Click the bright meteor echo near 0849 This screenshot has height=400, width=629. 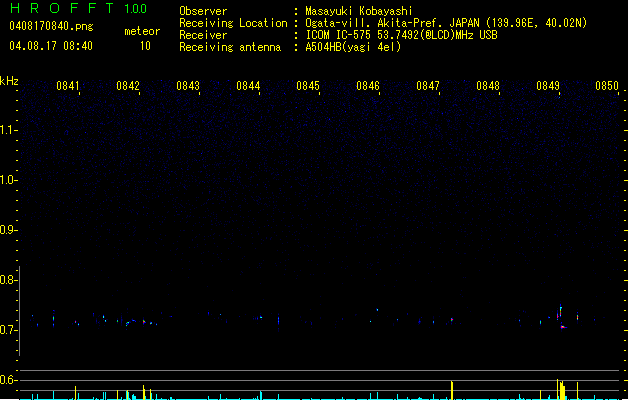click(x=561, y=317)
